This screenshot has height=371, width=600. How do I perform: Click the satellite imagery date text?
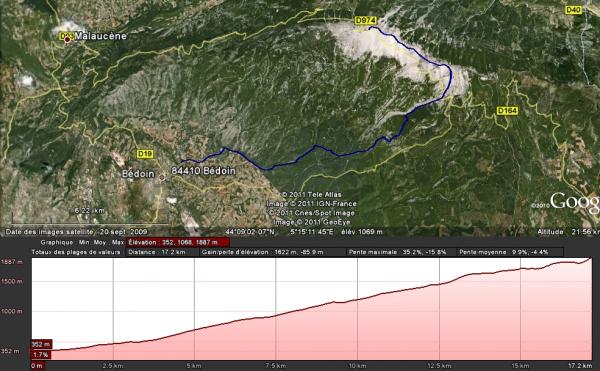click(x=77, y=232)
